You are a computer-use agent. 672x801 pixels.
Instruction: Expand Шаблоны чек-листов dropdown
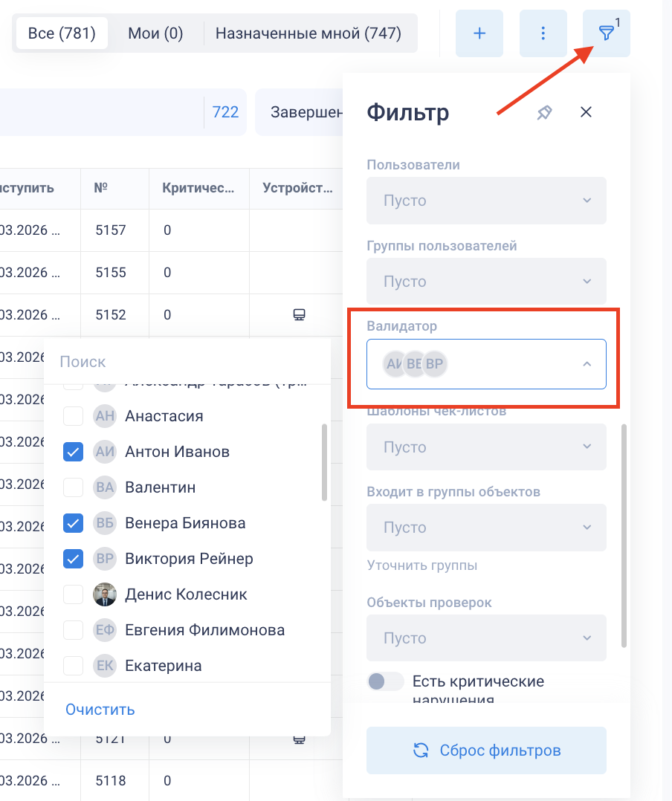point(486,447)
